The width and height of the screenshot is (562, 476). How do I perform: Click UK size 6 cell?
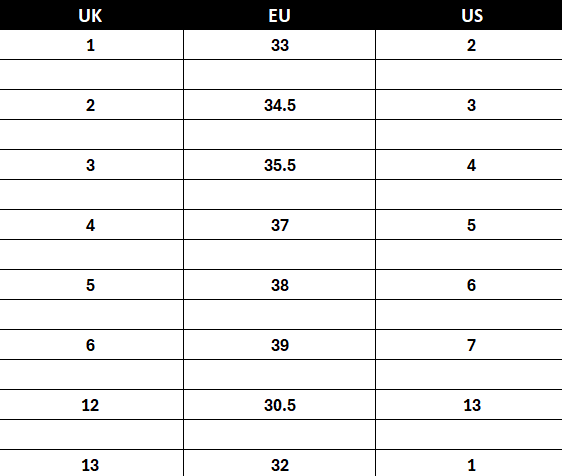click(90, 345)
